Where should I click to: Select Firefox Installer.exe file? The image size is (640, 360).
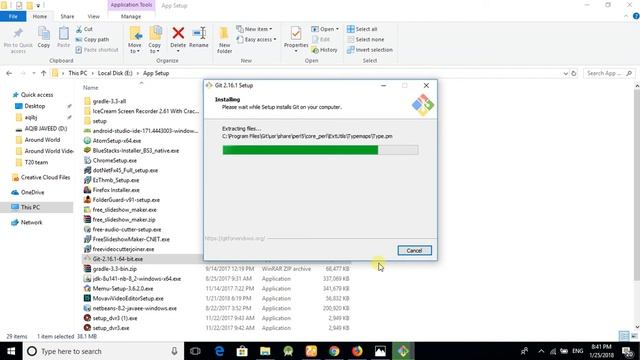116,190
